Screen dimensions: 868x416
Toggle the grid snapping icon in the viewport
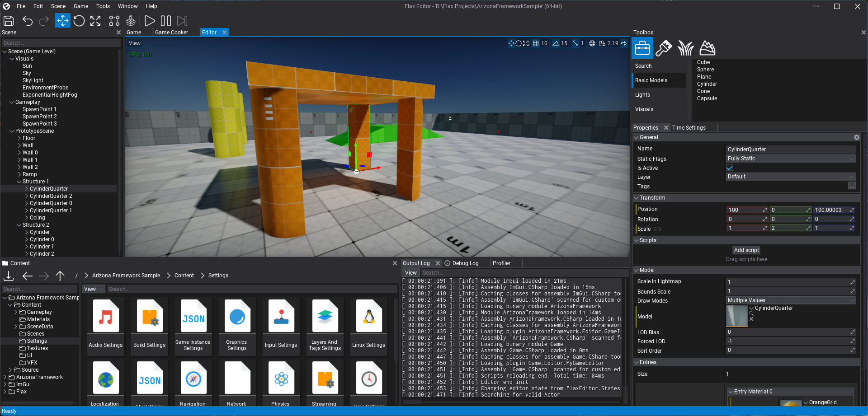[x=536, y=43]
